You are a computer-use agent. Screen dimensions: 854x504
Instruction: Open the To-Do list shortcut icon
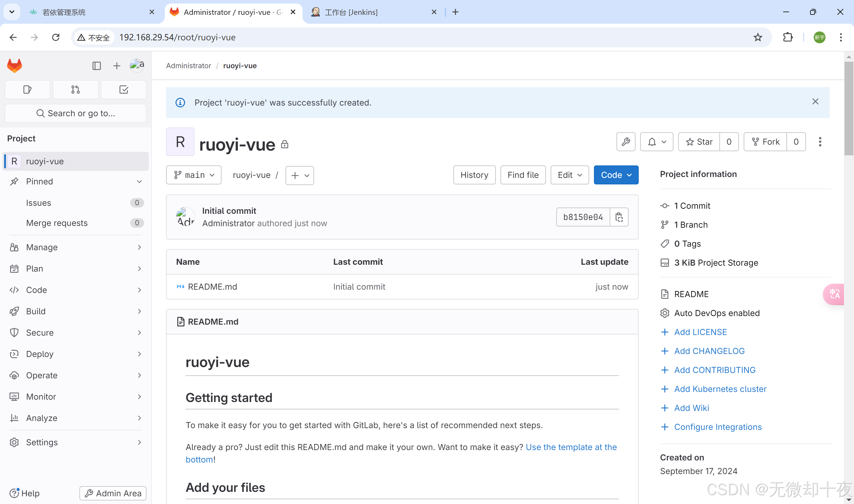click(124, 90)
